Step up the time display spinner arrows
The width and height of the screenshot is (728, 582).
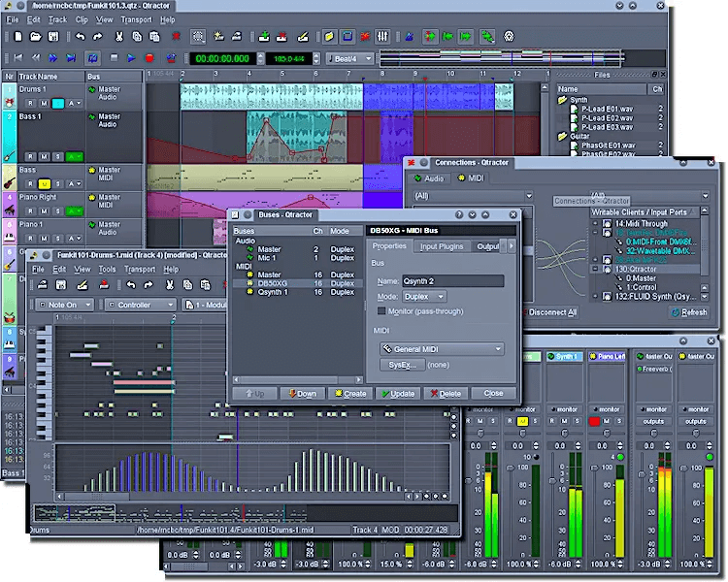(x=260, y=55)
